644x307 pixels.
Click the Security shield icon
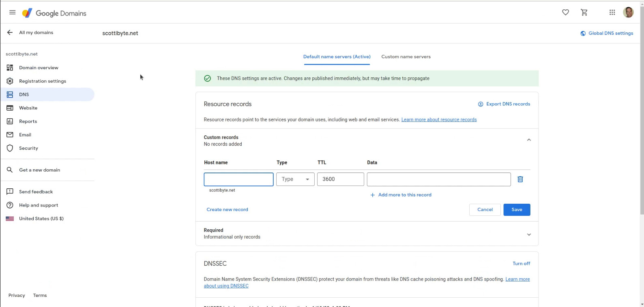point(10,148)
